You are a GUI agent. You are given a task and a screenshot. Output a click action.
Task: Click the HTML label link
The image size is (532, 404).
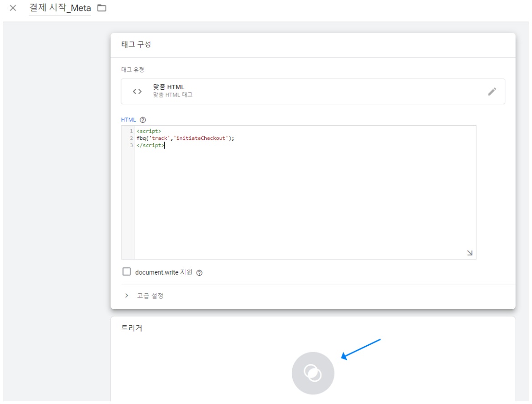128,120
